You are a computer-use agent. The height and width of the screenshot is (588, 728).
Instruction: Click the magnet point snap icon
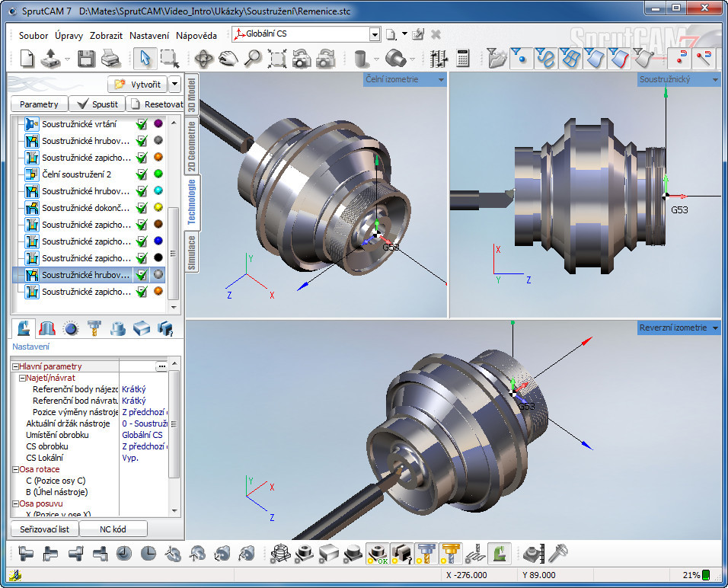(680, 58)
